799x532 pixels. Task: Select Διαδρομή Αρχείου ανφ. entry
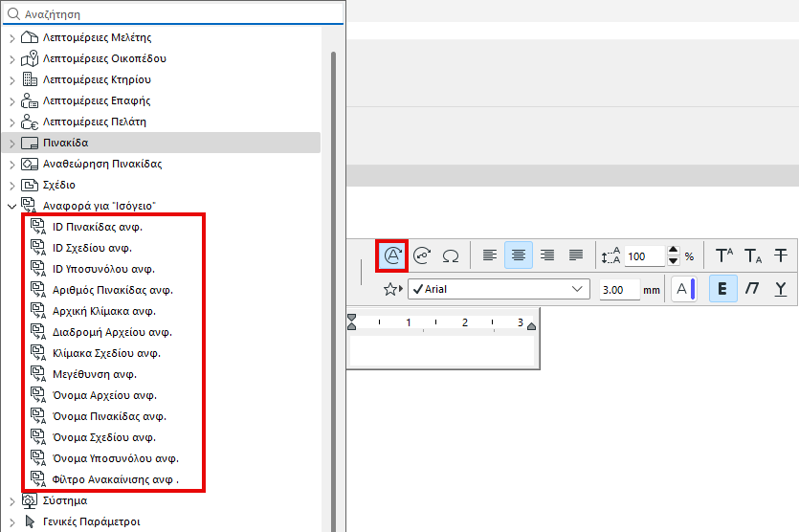click(x=112, y=332)
